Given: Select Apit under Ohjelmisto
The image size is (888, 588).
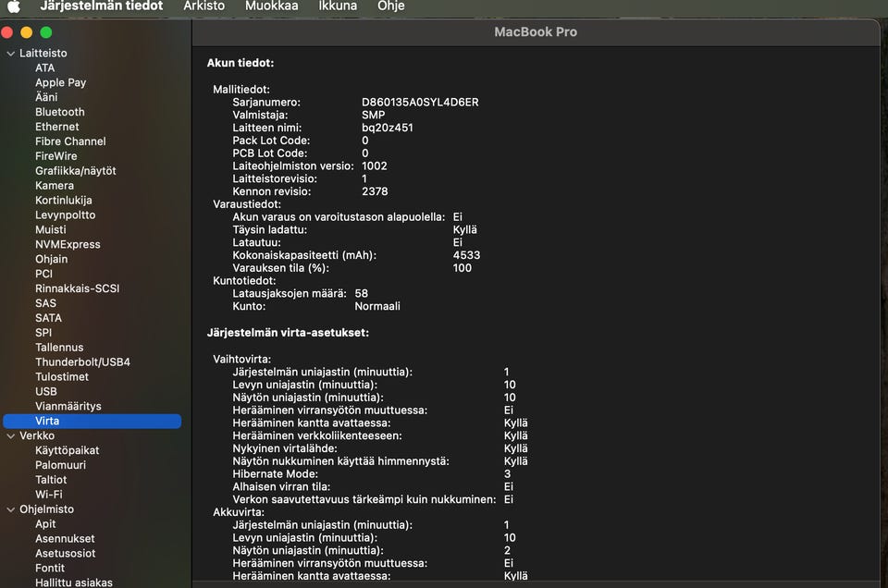Looking at the screenshot, I should coord(45,524).
